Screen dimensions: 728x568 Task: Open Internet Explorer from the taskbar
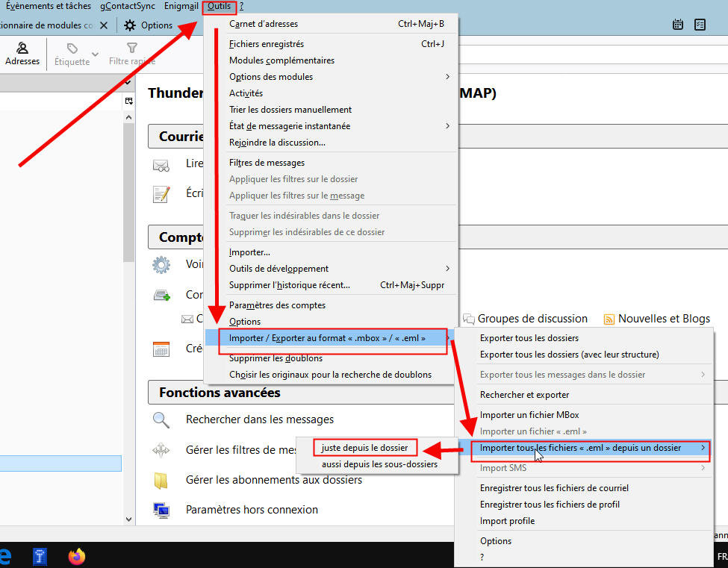point(5,556)
